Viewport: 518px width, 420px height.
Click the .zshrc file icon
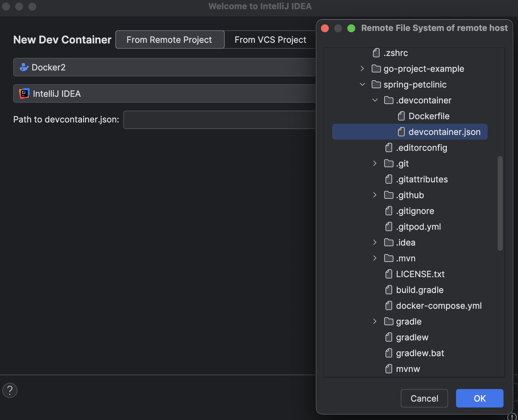tap(376, 53)
